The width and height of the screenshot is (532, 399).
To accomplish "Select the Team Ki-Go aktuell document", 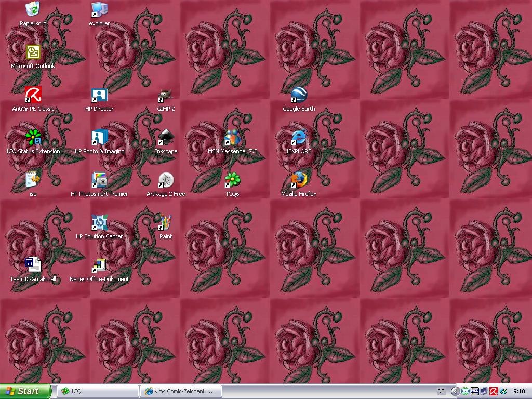I will (x=33, y=265).
